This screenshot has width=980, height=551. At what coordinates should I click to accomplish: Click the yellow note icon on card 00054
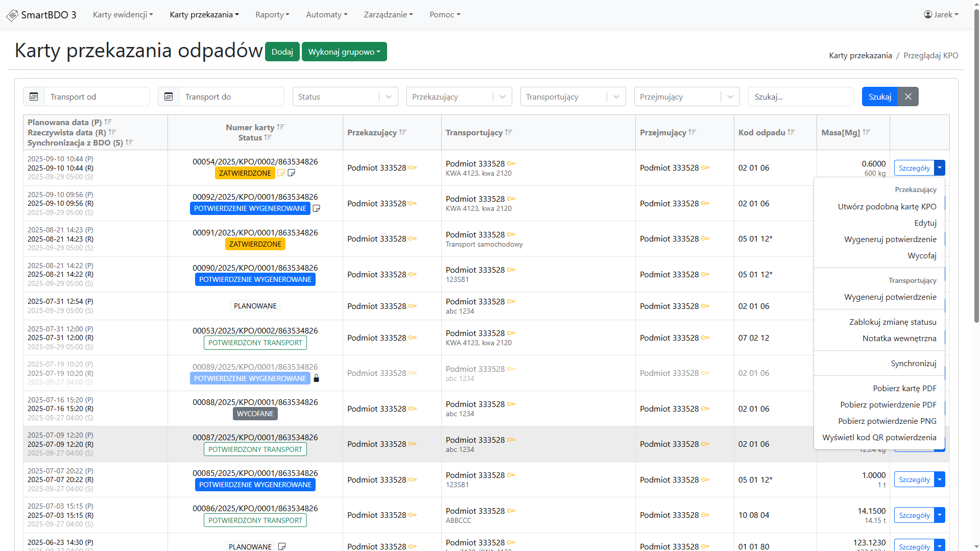(x=281, y=173)
